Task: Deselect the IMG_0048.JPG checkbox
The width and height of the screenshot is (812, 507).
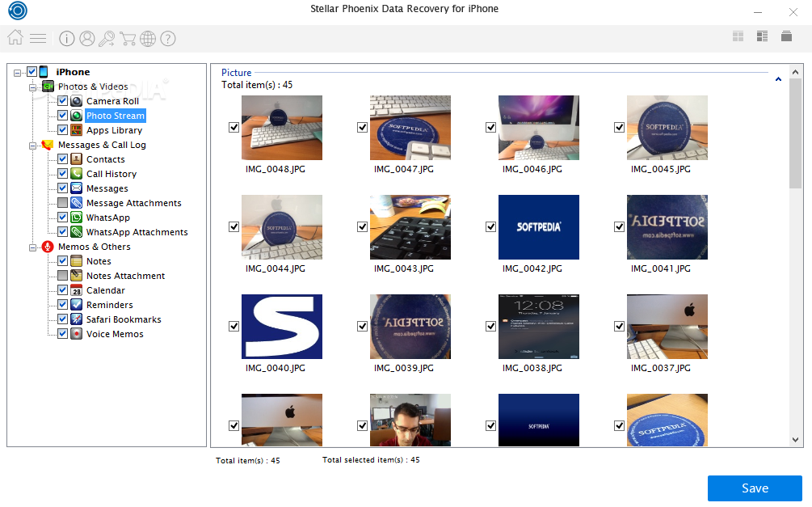Action: point(234,127)
